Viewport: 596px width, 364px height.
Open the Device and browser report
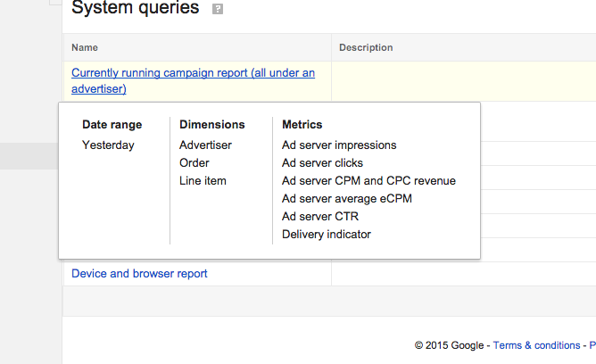[139, 274]
